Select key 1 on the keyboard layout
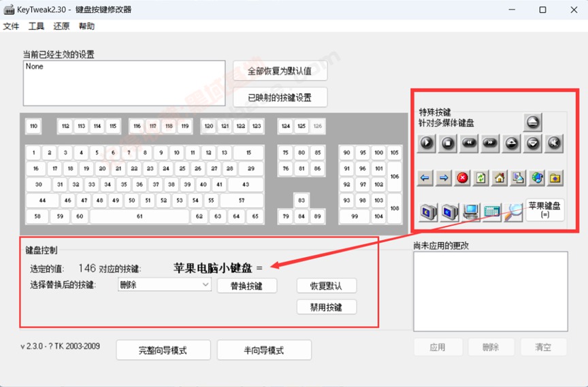588x387 pixels. (33, 153)
